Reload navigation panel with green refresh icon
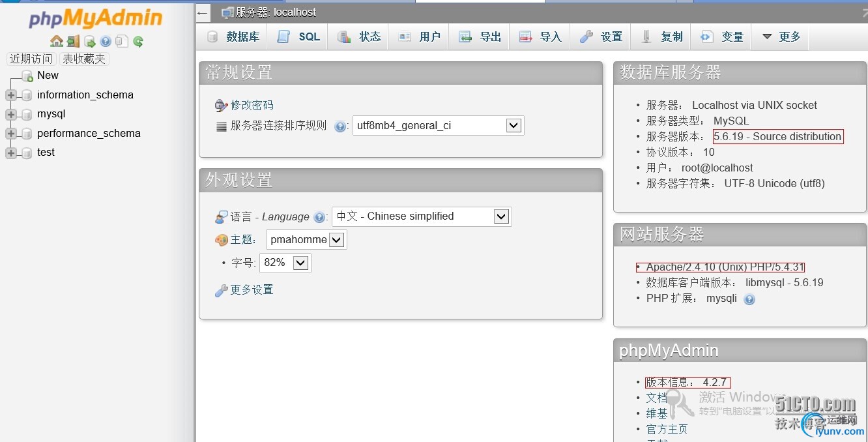Image resolution: width=868 pixels, height=442 pixels. [138, 42]
